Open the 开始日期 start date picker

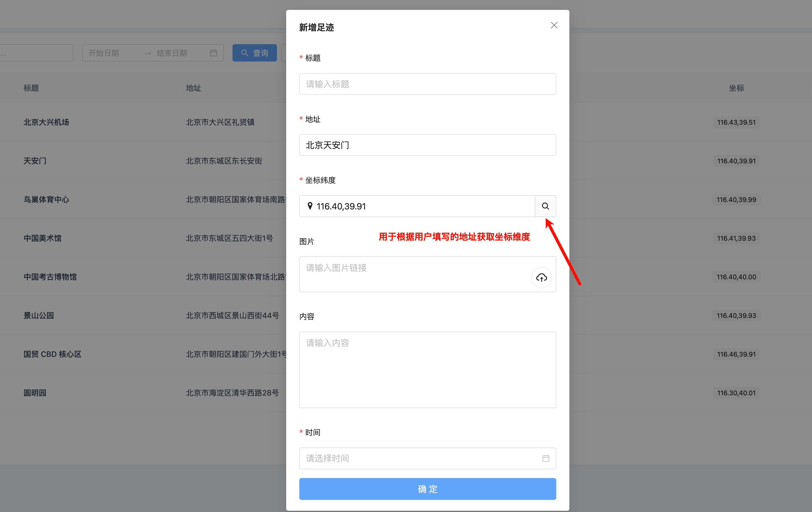click(x=104, y=53)
